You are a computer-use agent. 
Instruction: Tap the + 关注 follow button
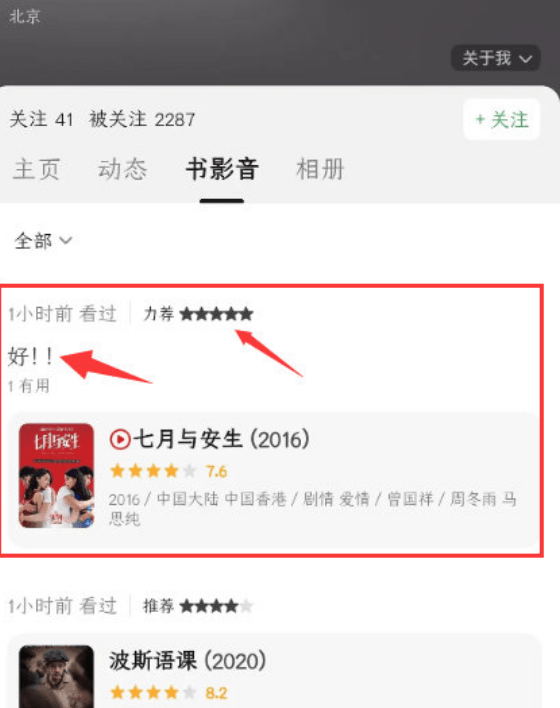coord(502,120)
